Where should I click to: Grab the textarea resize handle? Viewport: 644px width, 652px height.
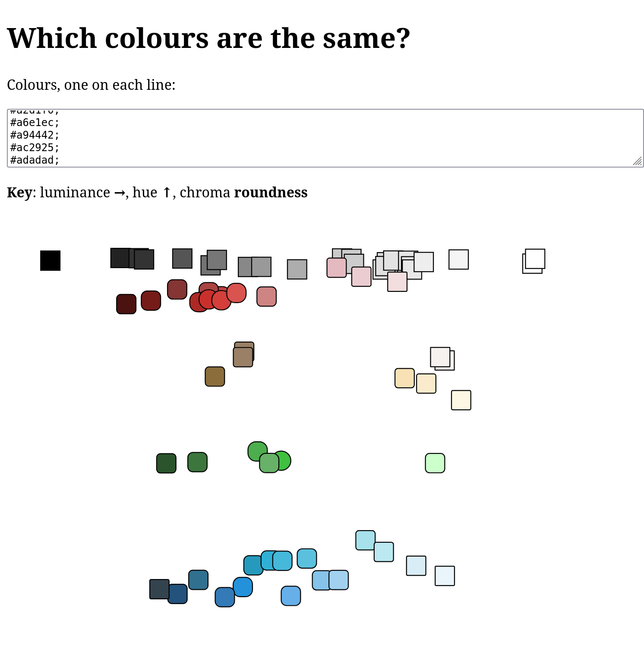pos(638,161)
